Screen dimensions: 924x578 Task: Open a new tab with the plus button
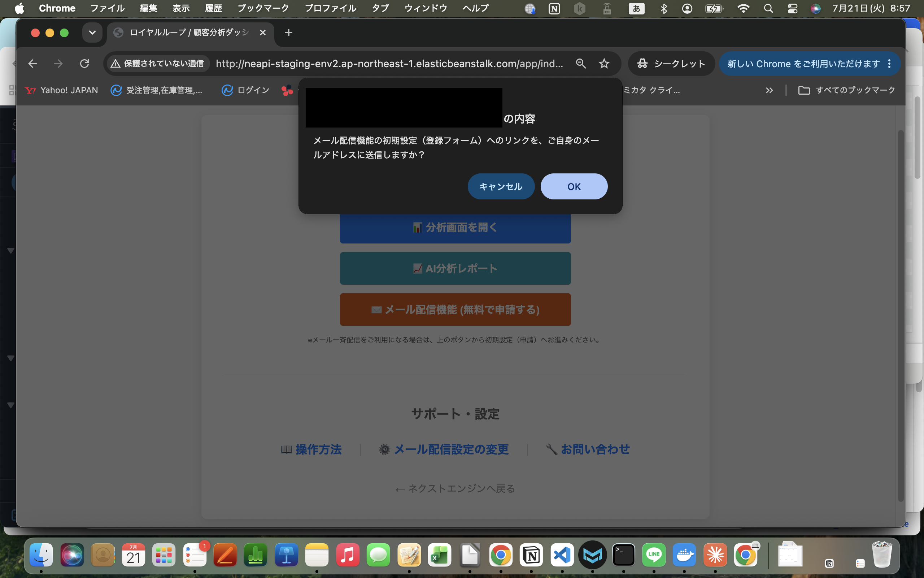pos(289,33)
